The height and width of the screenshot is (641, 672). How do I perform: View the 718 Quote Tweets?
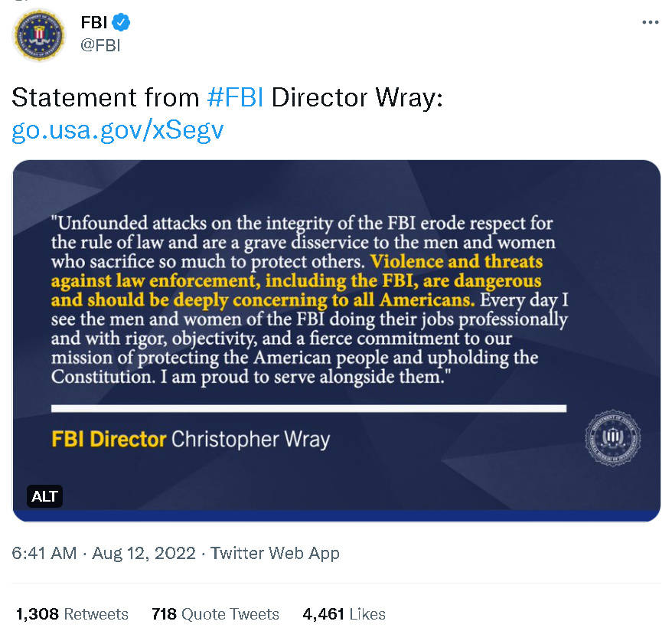(215, 613)
